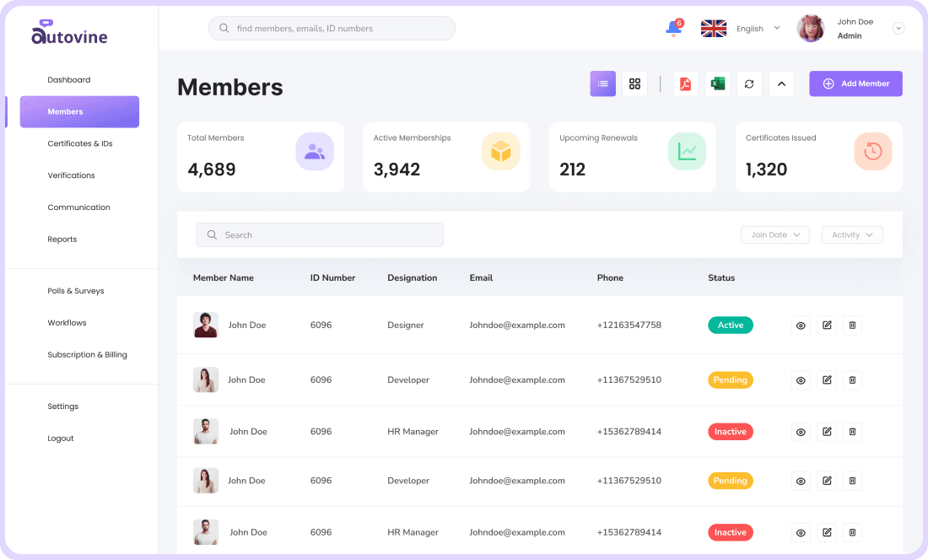The height and width of the screenshot is (560, 928).
Task: Switch to list view
Action: [602, 83]
